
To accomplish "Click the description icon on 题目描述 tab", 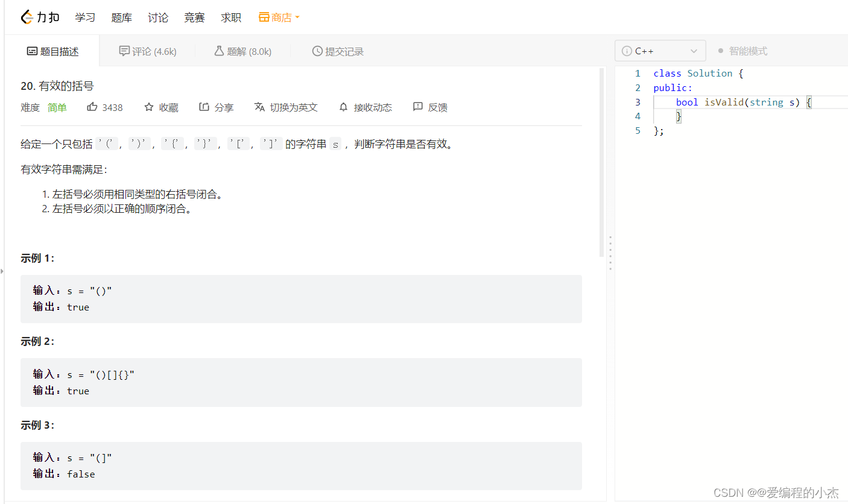I will click(x=32, y=51).
